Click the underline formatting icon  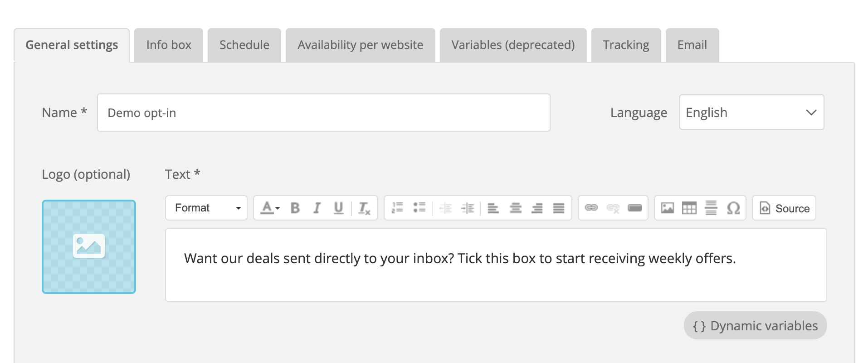click(x=338, y=208)
